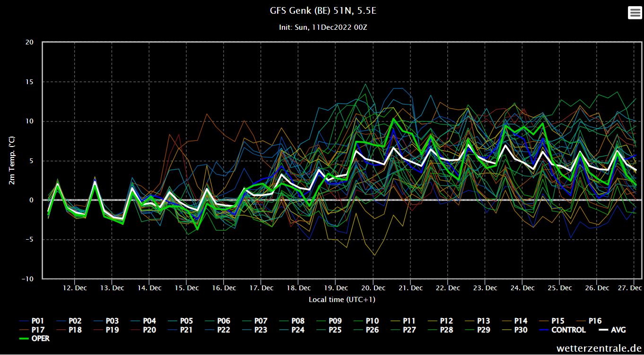Image resolution: width=644 pixels, height=355 pixels.
Task: Click legend entry P17
Action: click(x=32, y=330)
